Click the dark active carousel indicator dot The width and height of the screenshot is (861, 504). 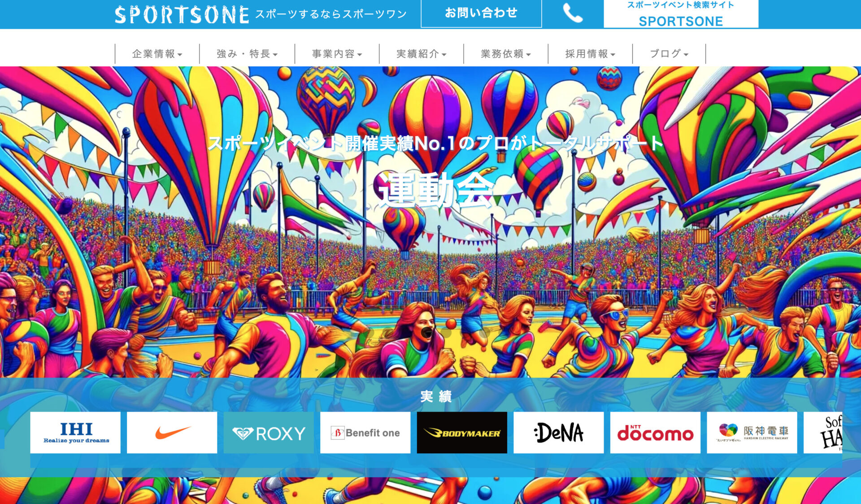pyautogui.click(x=427, y=332)
